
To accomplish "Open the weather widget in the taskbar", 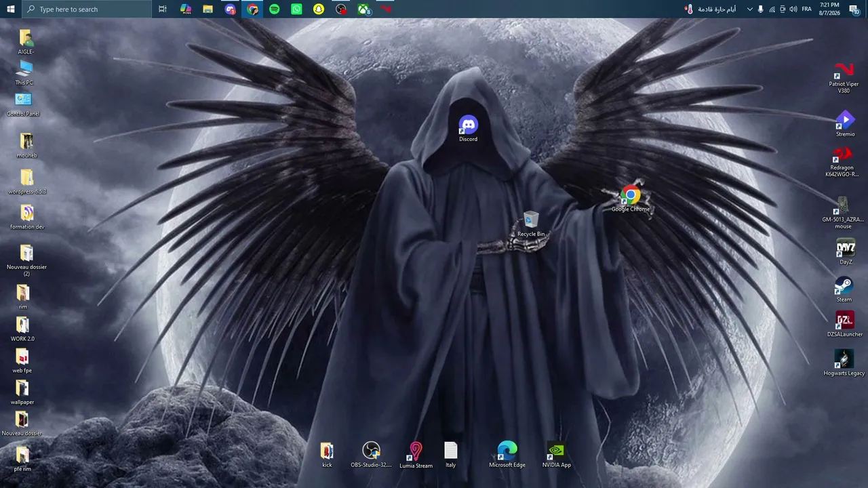I will point(711,9).
